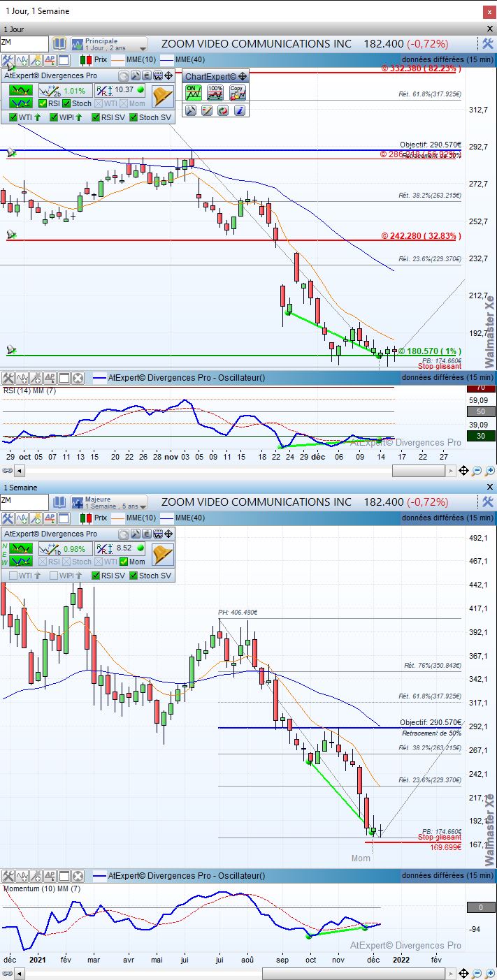Click ChartExpert refresh arrows icon
Image resolution: width=497 pixels, height=980 pixels.
223,110
